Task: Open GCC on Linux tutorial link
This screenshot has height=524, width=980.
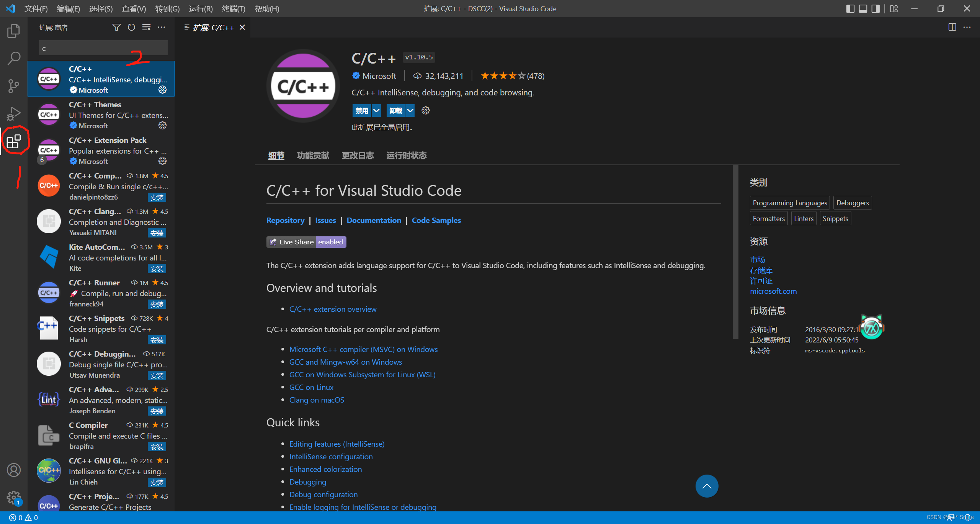Action: tap(311, 387)
